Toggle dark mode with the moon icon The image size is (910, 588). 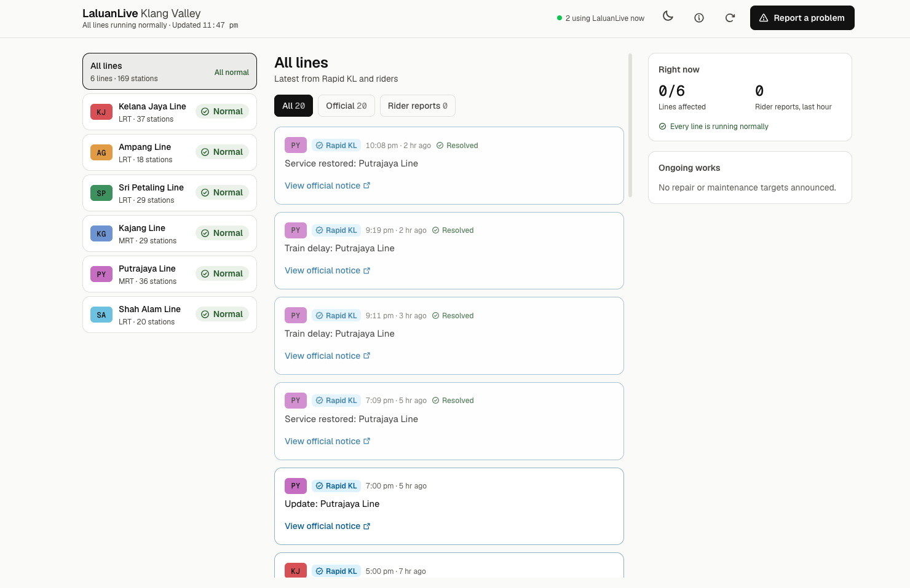[668, 17]
